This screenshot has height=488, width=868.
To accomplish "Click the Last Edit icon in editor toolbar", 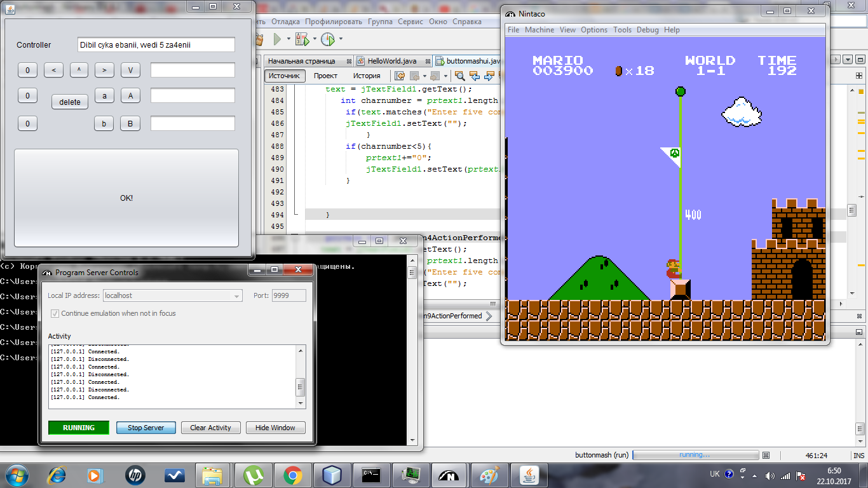I will coord(400,76).
